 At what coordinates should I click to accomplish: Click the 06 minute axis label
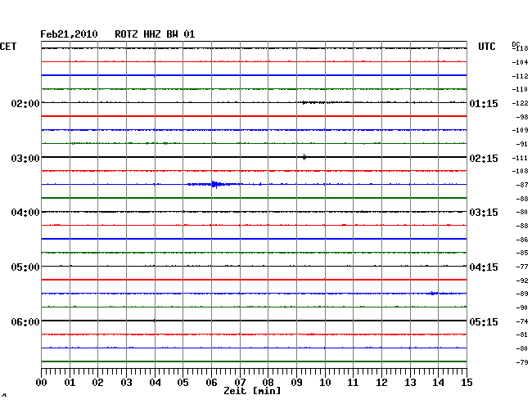211,383
